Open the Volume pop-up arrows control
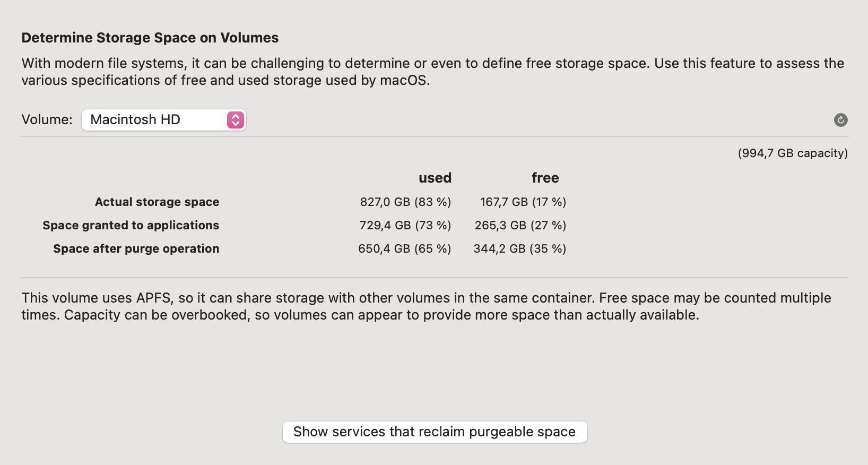868x465 pixels. (x=236, y=120)
